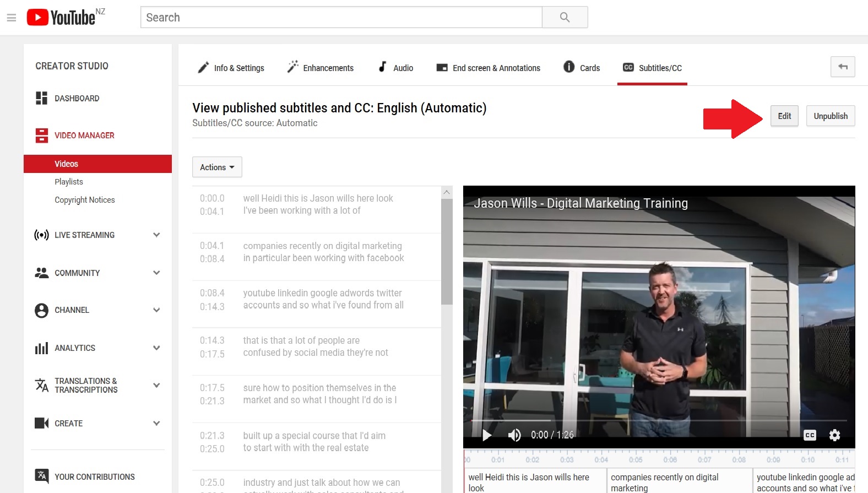Open Dashboard in Creator Studio
The height and width of the screenshot is (493, 868).
(77, 98)
